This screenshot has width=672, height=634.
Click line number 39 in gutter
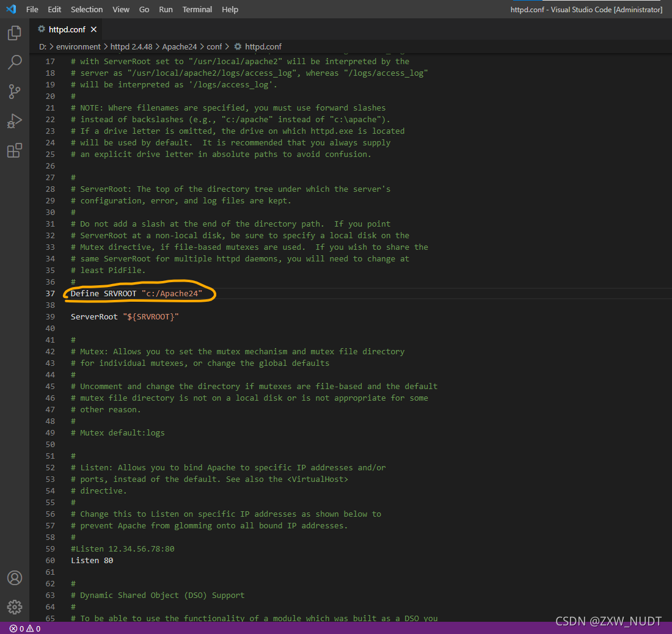click(50, 316)
